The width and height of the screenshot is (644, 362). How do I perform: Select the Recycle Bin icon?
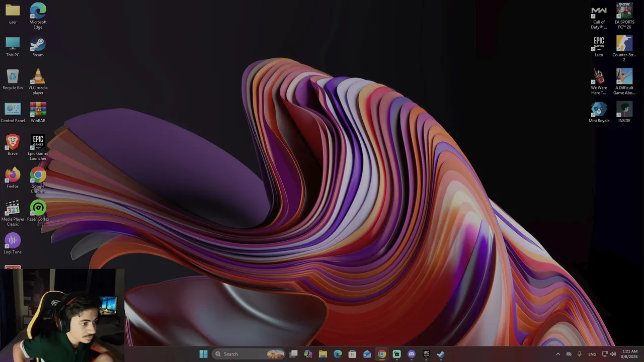(13, 80)
